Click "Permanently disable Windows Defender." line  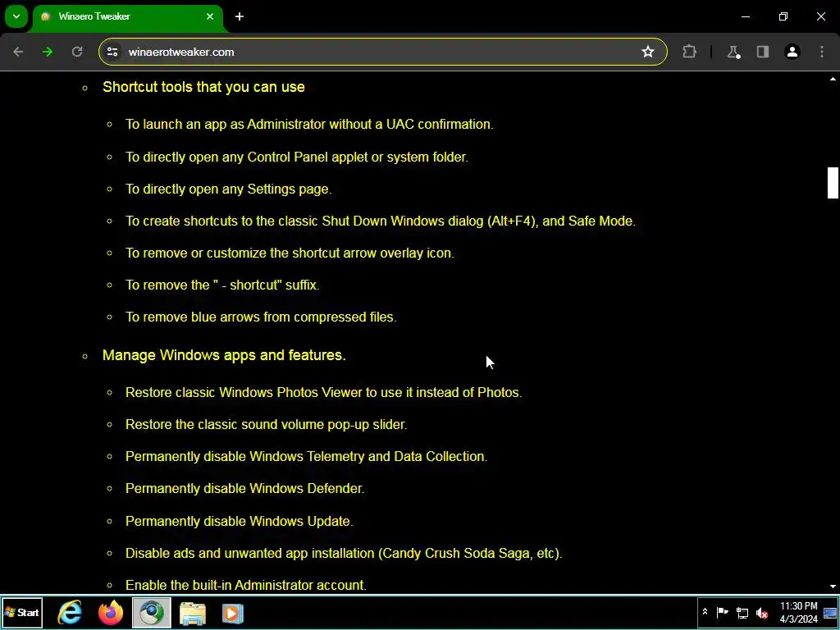click(244, 489)
